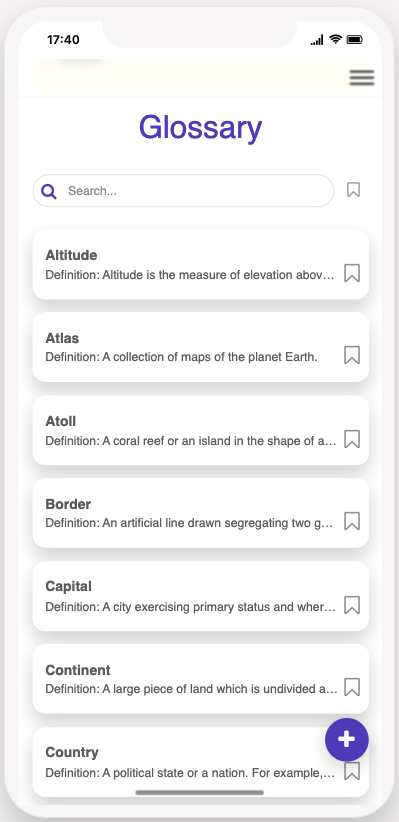
Task: Bookmark the Country entry
Action: click(352, 771)
